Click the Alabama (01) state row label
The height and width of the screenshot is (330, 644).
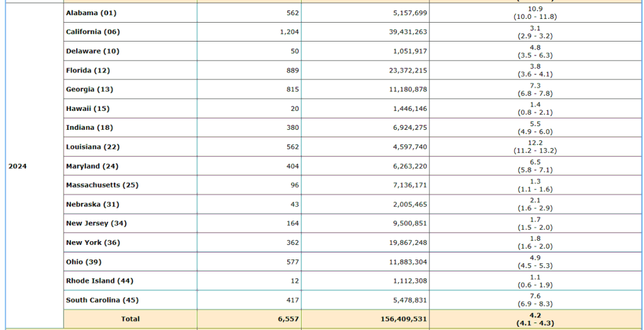click(91, 13)
